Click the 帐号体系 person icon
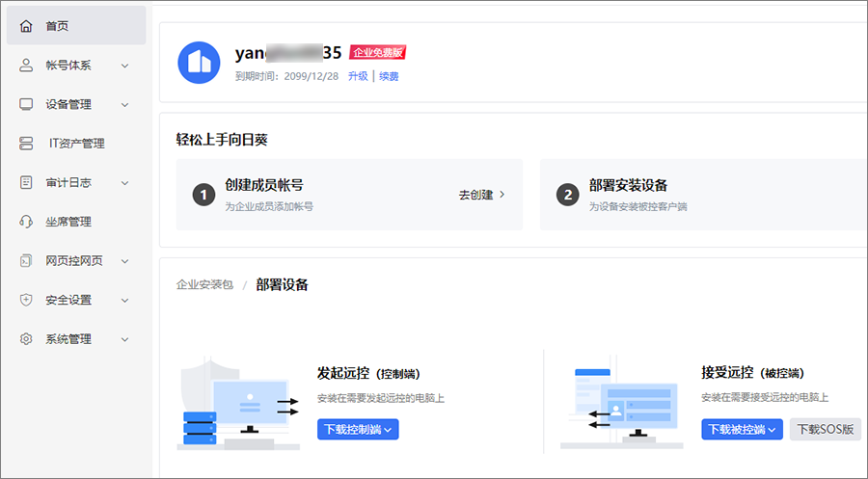Image resolution: width=868 pixels, height=479 pixels. click(x=26, y=66)
